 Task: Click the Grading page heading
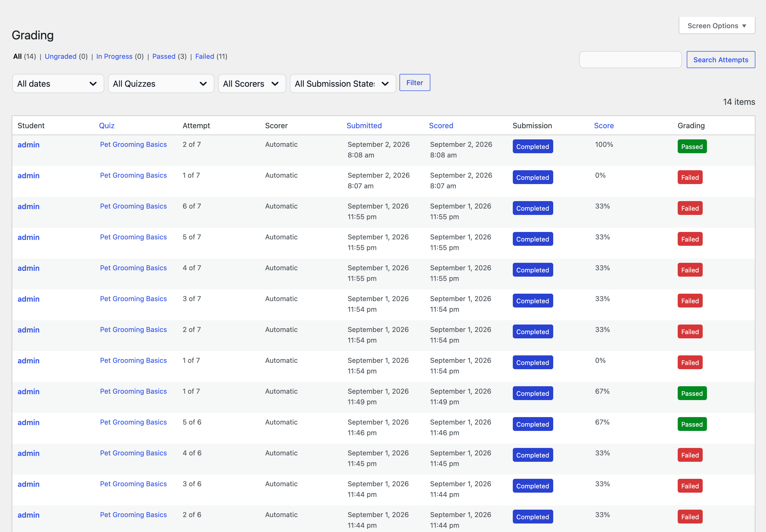33,35
